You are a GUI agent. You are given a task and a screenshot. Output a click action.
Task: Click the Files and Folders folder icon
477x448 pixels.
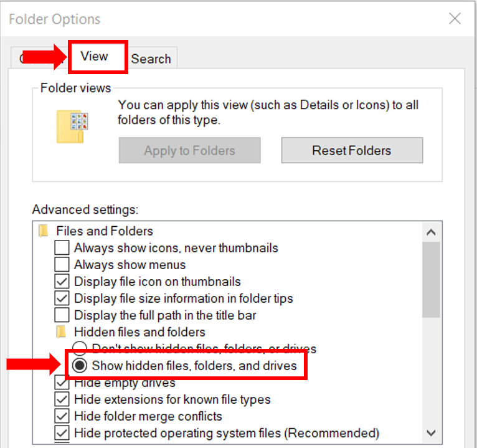pos(44,231)
